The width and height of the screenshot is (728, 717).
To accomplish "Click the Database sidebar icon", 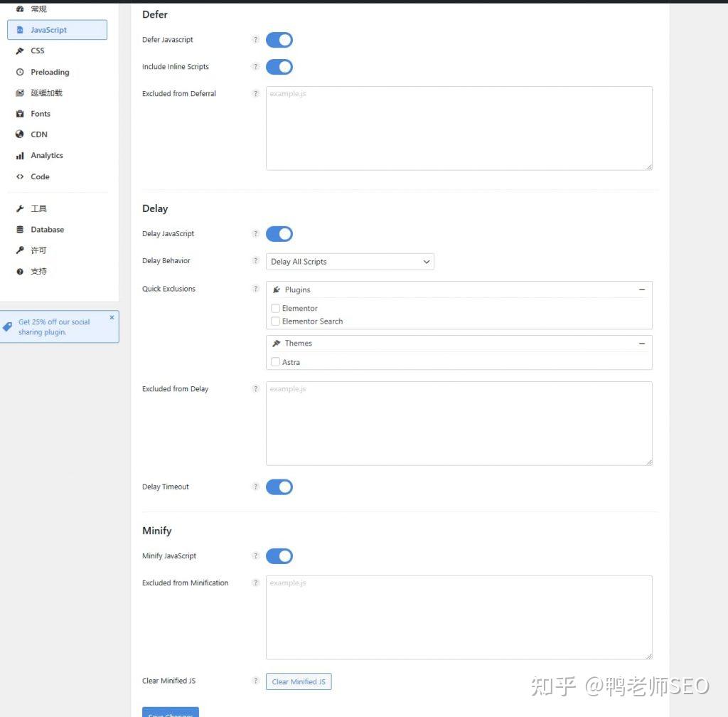I will coord(20,229).
